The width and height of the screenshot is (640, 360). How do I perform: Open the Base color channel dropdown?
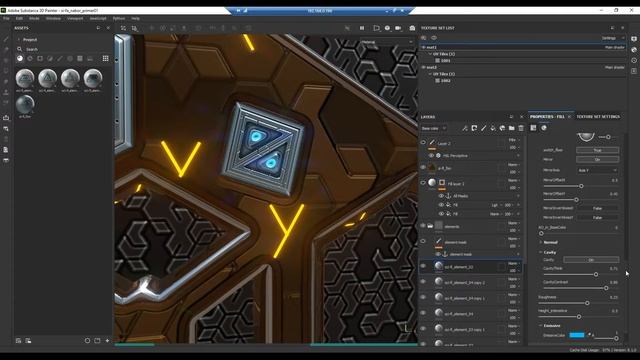(x=433, y=128)
